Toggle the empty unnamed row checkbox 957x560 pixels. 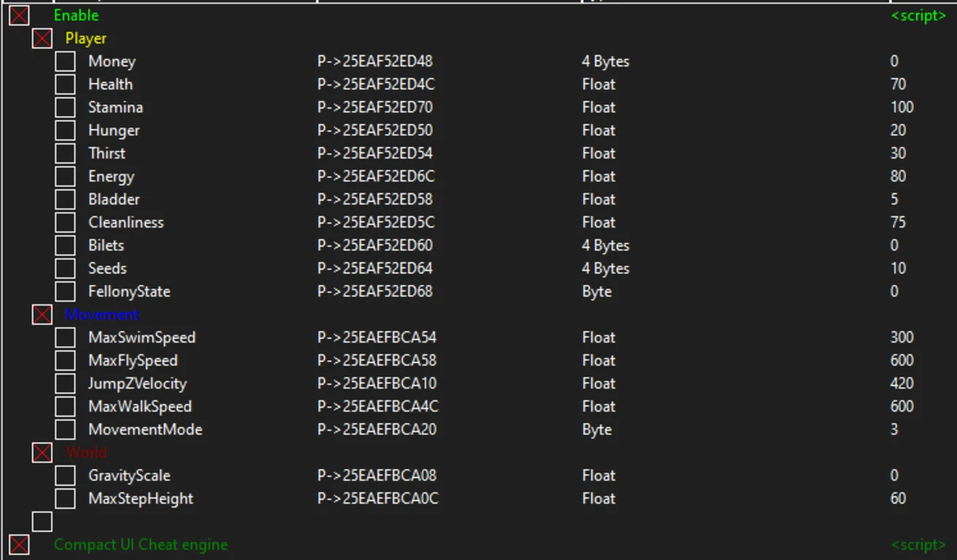pos(42,521)
